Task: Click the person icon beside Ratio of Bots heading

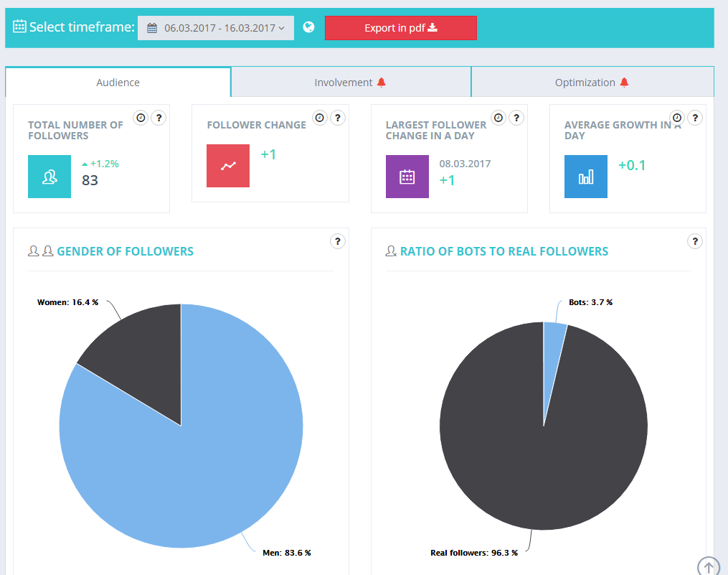Action: coord(391,251)
